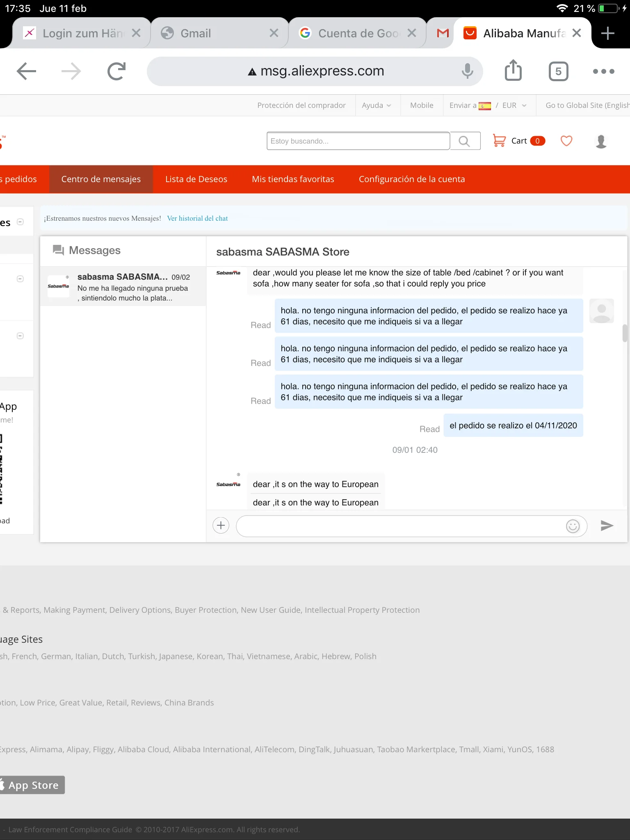
Task: Open the account profile icon
Action: click(601, 141)
